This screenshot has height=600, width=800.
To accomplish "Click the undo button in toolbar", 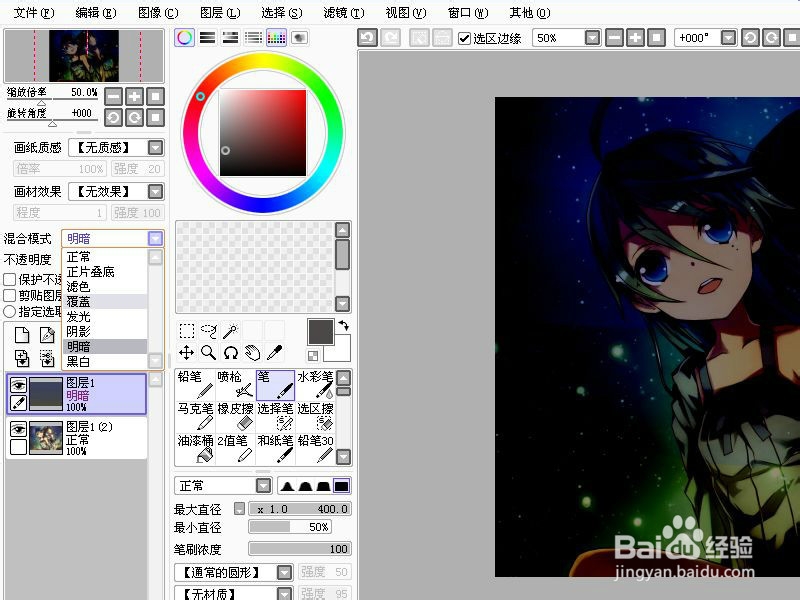I will click(x=367, y=38).
